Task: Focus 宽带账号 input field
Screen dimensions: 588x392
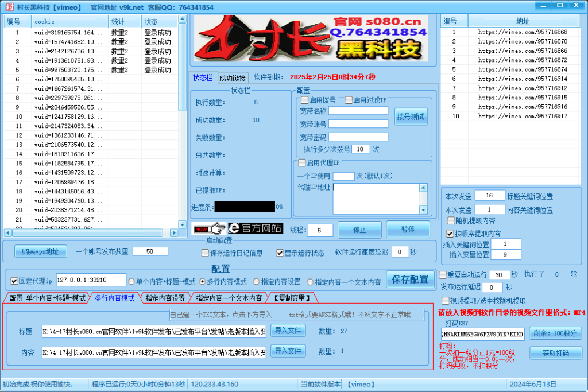Action: (358, 123)
